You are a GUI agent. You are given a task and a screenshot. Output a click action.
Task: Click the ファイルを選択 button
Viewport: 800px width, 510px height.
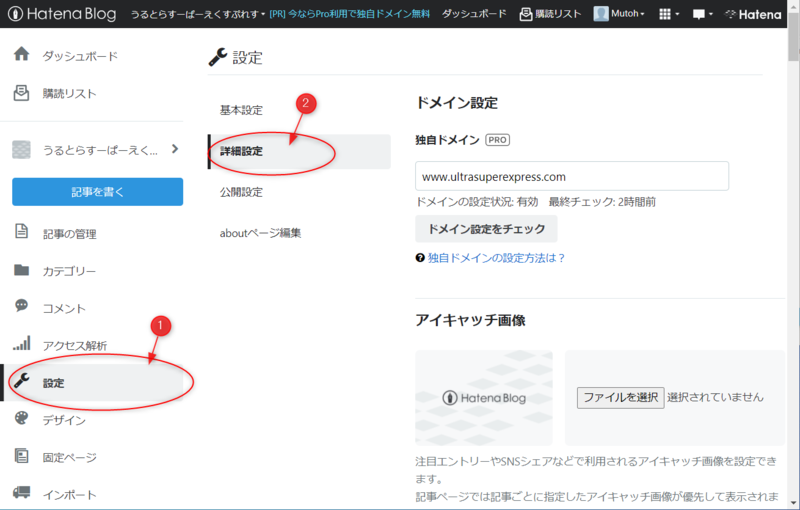pos(620,397)
